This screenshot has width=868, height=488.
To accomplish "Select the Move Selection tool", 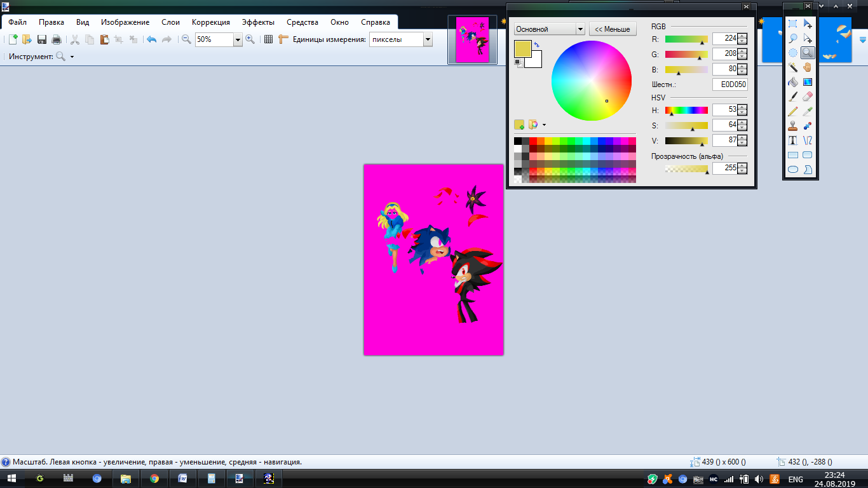I will 808,39.
